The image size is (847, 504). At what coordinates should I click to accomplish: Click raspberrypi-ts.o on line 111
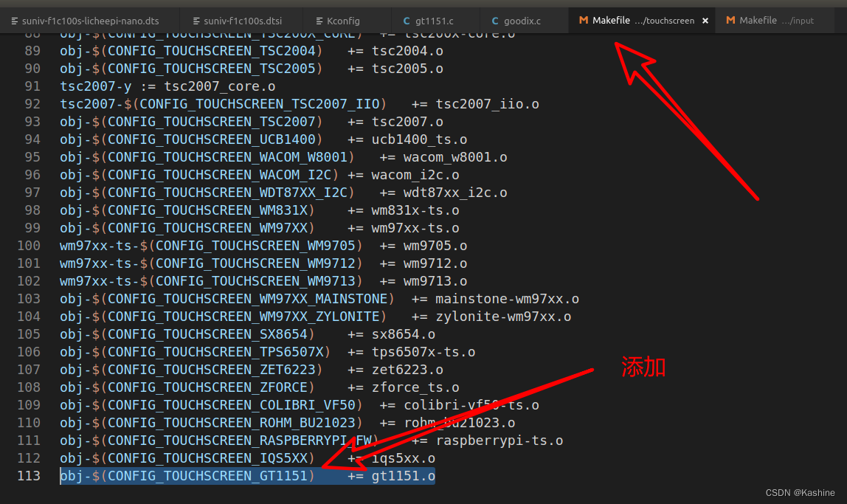coord(499,441)
